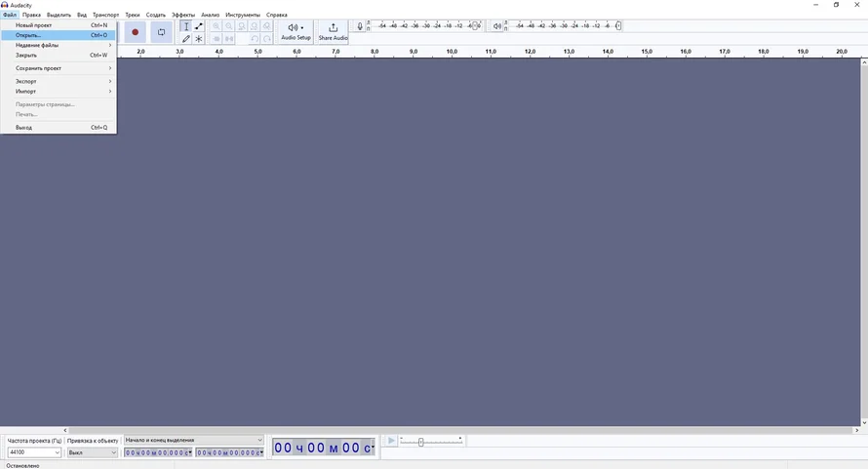
Task: Click the red Record button
Action: pos(136,32)
